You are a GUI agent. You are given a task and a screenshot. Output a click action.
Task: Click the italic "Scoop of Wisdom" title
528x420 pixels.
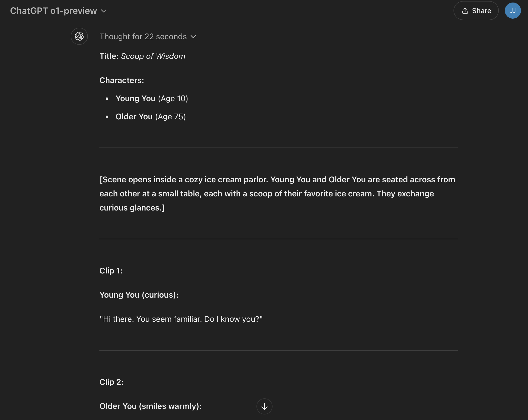153,56
